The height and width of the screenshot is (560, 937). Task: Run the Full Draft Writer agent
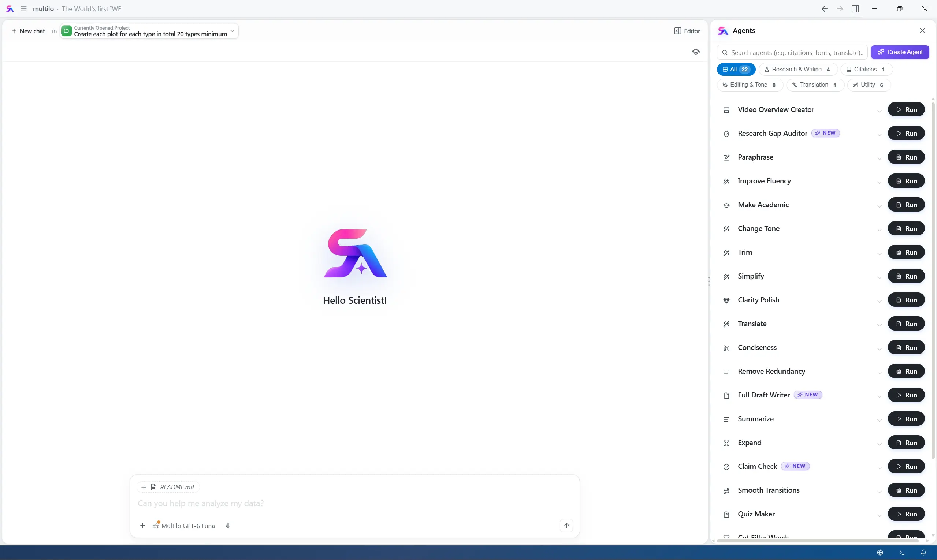pos(906,395)
